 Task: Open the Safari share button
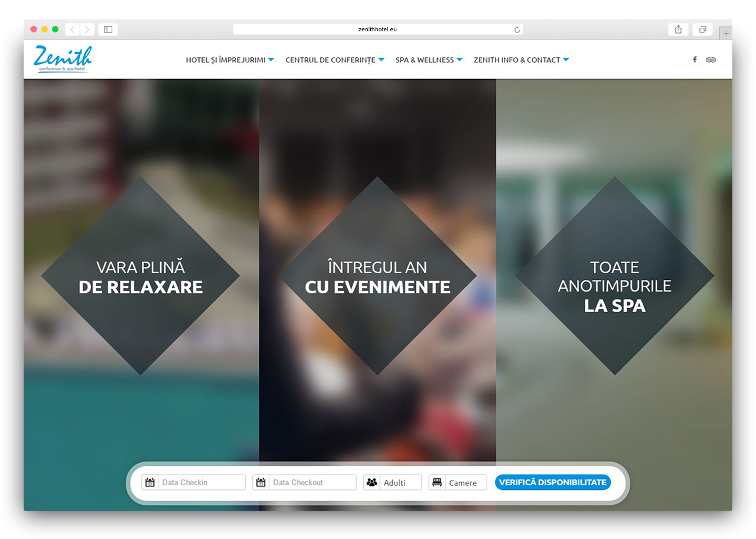(x=678, y=30)
